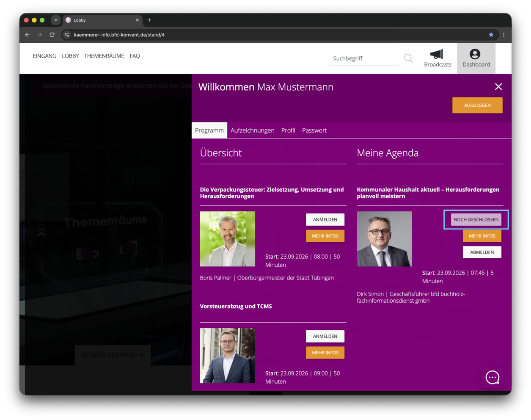
Task: Click title 'Die Verpackungssteuer: Zielsetzung'
Action: coord(272,193)
